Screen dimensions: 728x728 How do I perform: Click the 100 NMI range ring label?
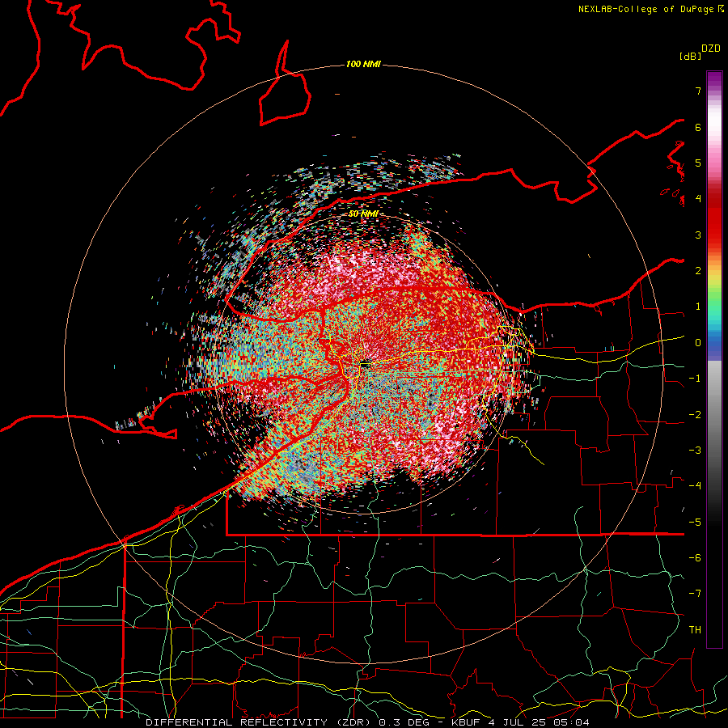[363, 64]
